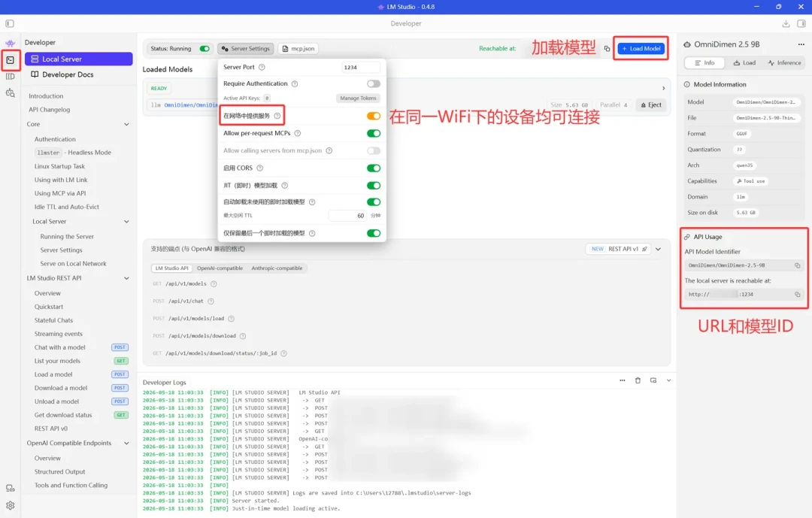Show info for POST /api/v1/chat endpoint
The width and height of the screenshot is (812, 518).
coord(211,301)
